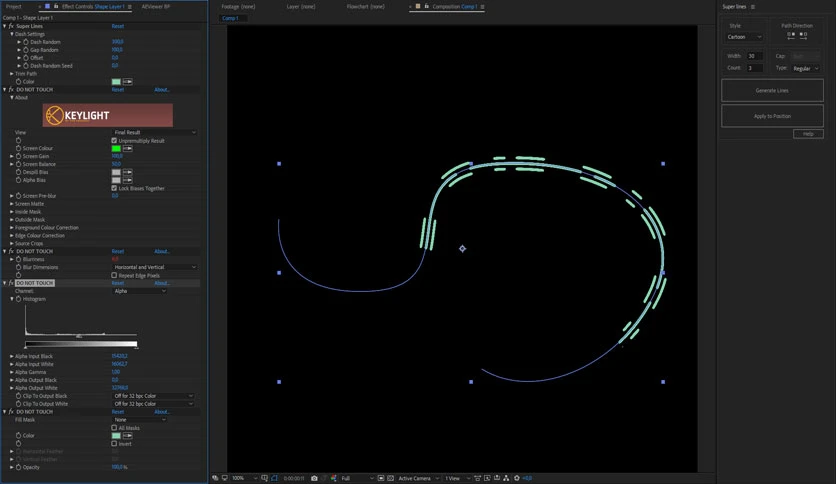
Task: Collapse Dash Settings group
Action: (12, 34)
